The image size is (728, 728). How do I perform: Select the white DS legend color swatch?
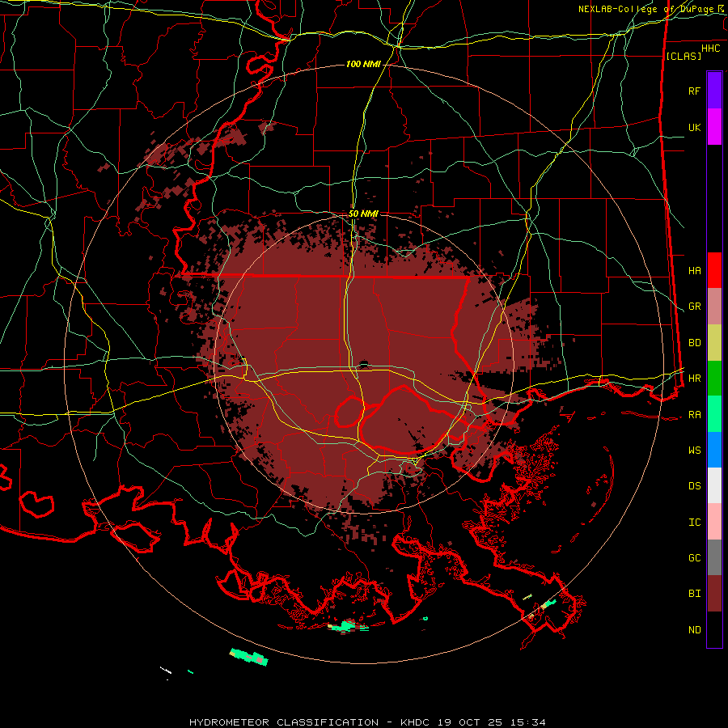click(714, 485)
